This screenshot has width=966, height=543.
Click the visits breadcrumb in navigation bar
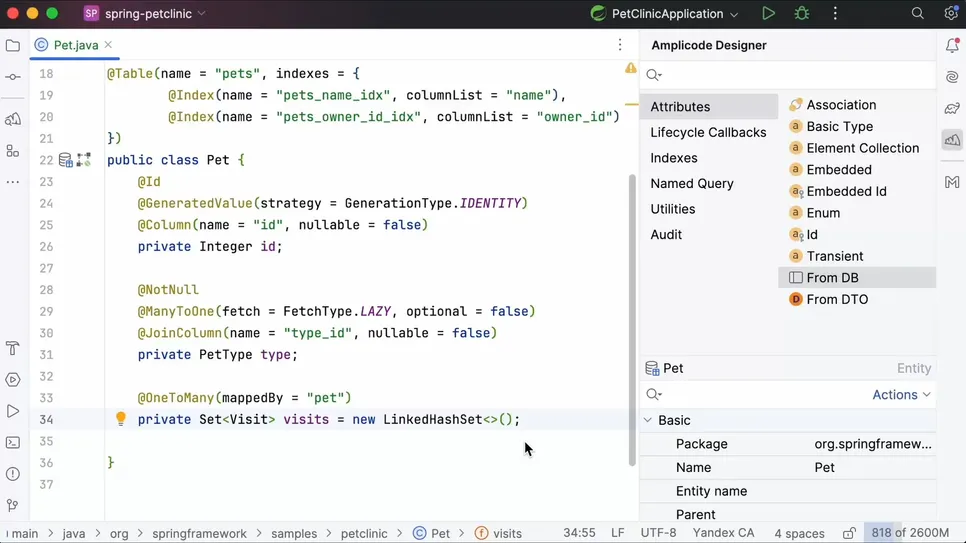coord(498,533)
